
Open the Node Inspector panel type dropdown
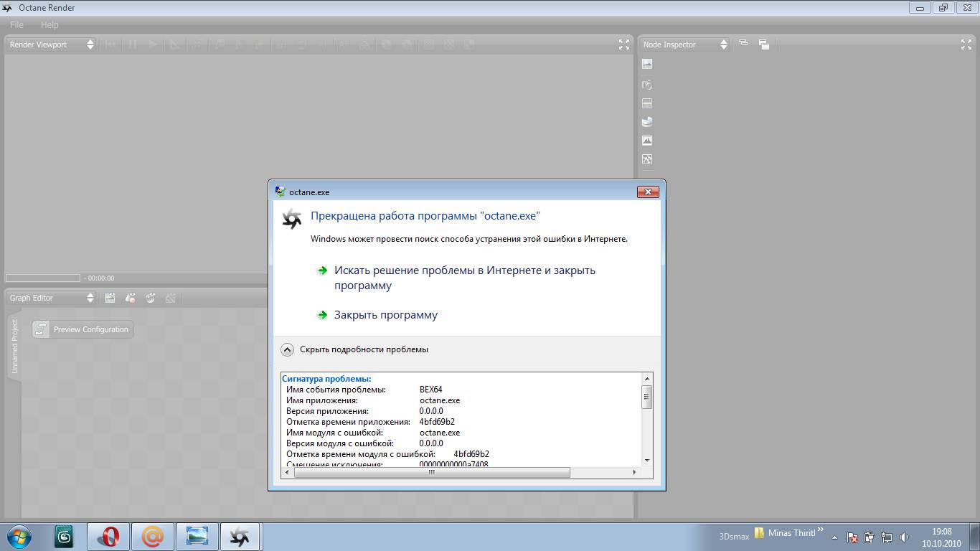point(684,44)
